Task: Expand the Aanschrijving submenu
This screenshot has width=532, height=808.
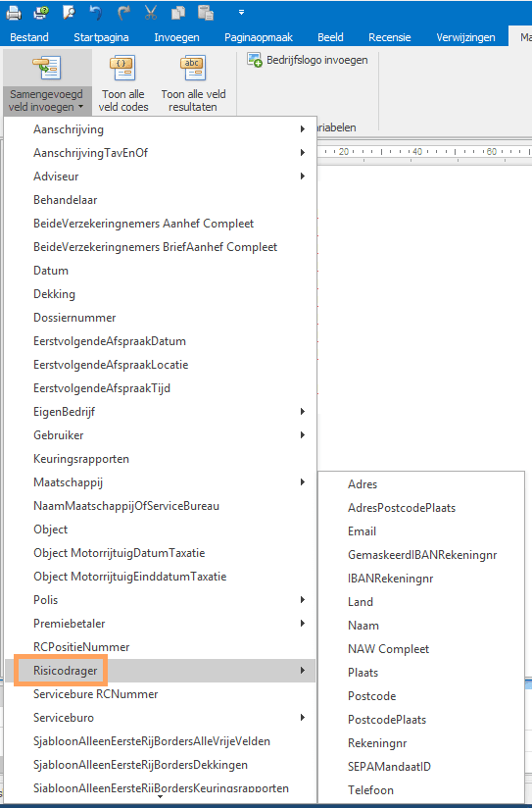Action: click(x=160, y=129)
